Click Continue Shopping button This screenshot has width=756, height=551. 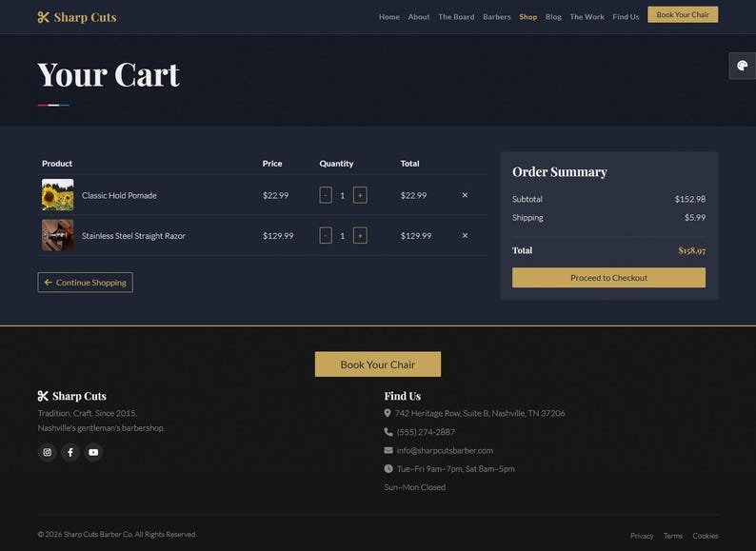[86, 283]
